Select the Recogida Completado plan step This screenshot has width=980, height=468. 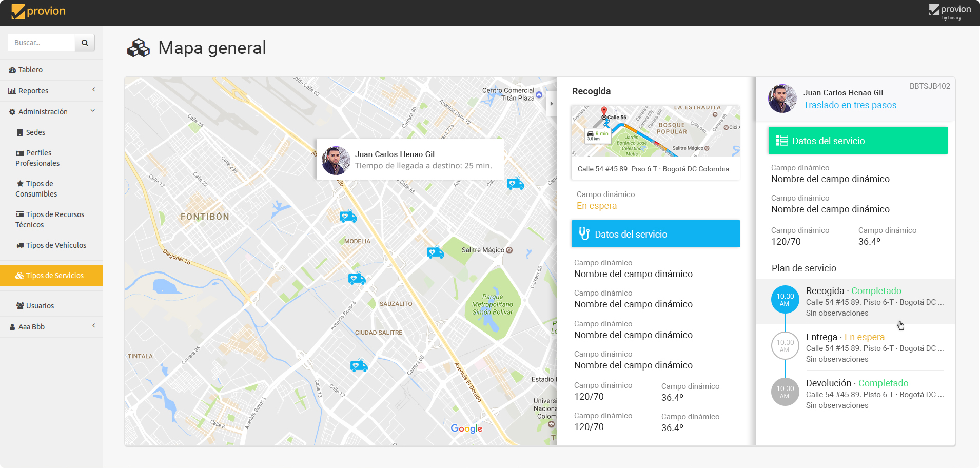(x=856, y=302)
